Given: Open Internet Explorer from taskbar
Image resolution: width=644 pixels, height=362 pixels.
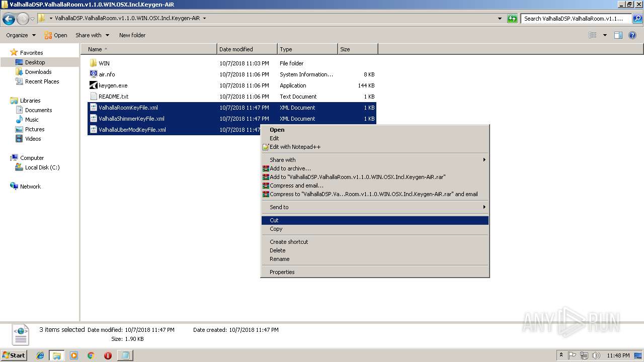Looking at the screenshot, I should coord(40,355).
